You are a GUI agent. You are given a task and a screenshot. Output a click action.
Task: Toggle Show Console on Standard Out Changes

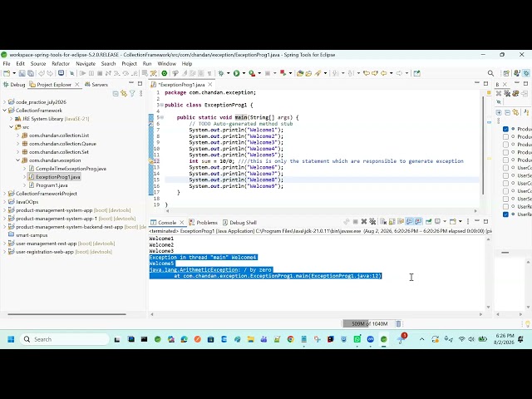pos(410,222)
